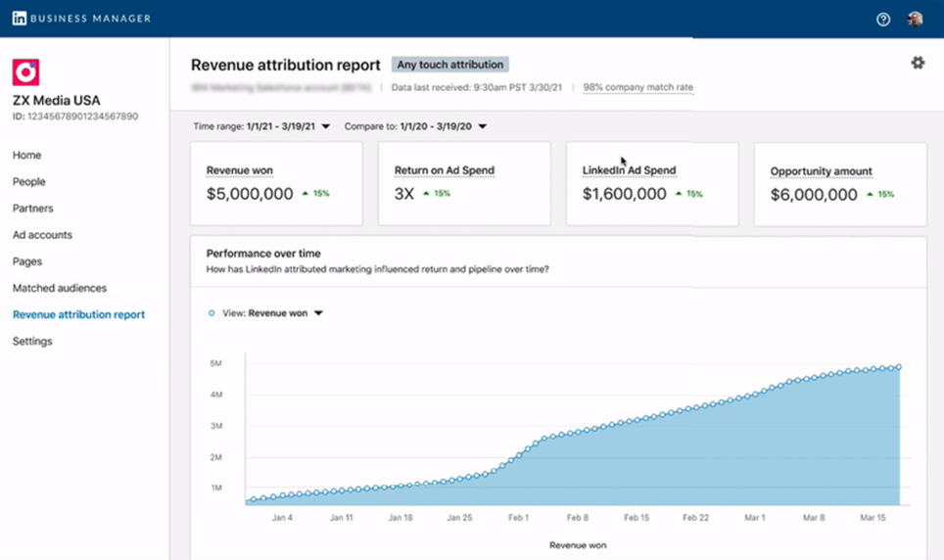Open the user profile avatar
This screenshot has width=944, height=560.
point(915,20)
